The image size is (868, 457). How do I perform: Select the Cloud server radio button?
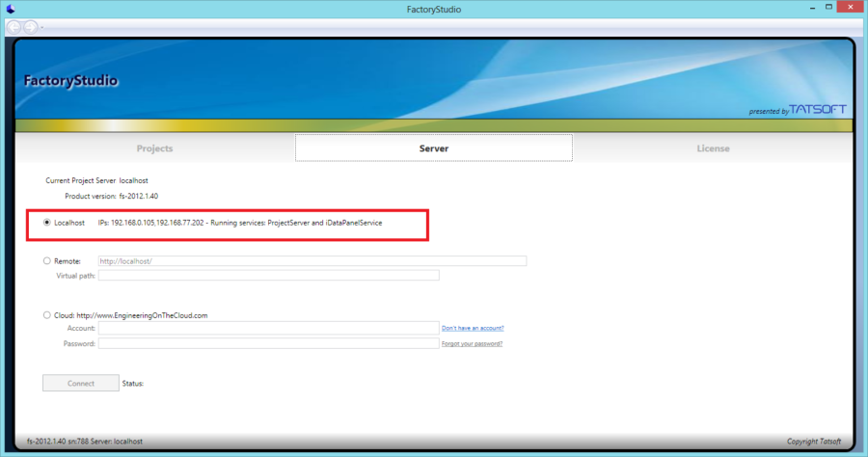pyautogui.click(x=47, y=315)
